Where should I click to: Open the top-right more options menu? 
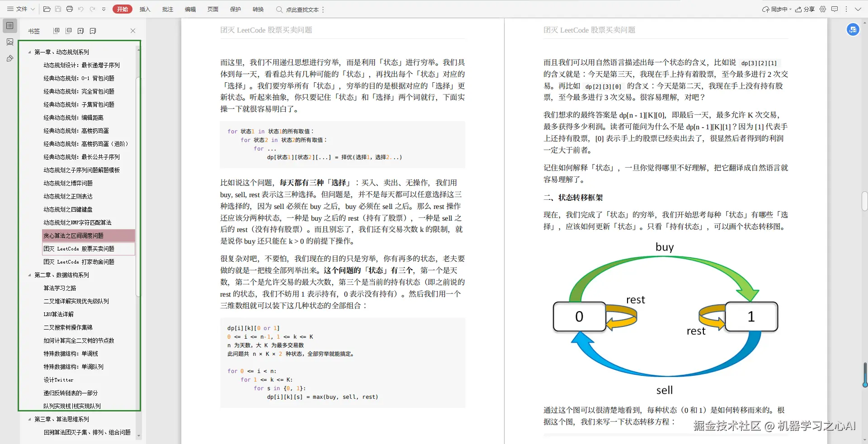846,9
